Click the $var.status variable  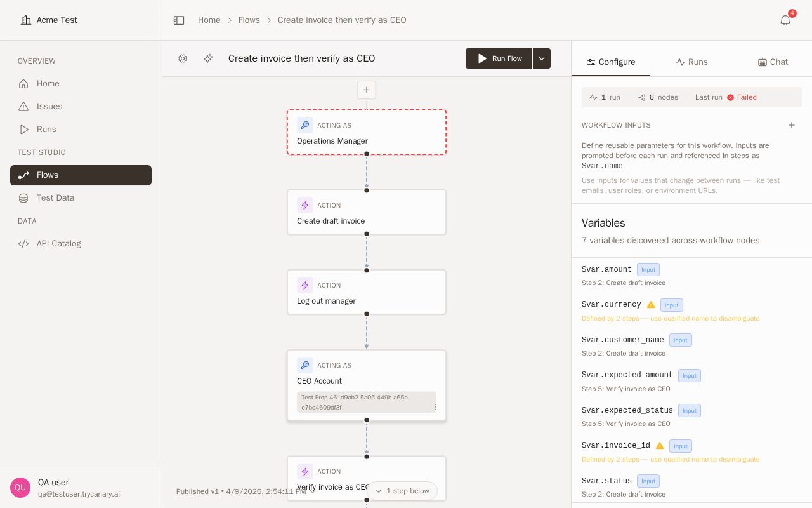[x=606, y=481]
